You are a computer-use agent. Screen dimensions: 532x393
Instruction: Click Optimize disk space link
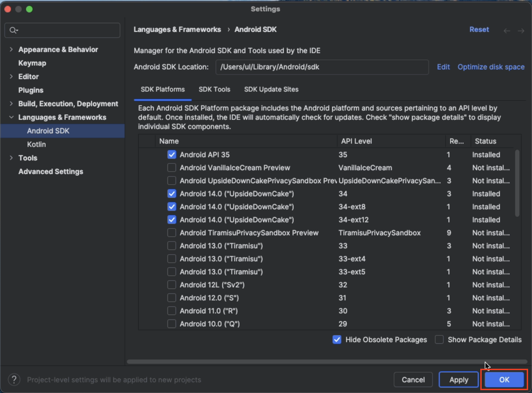[x=491, y=67]
